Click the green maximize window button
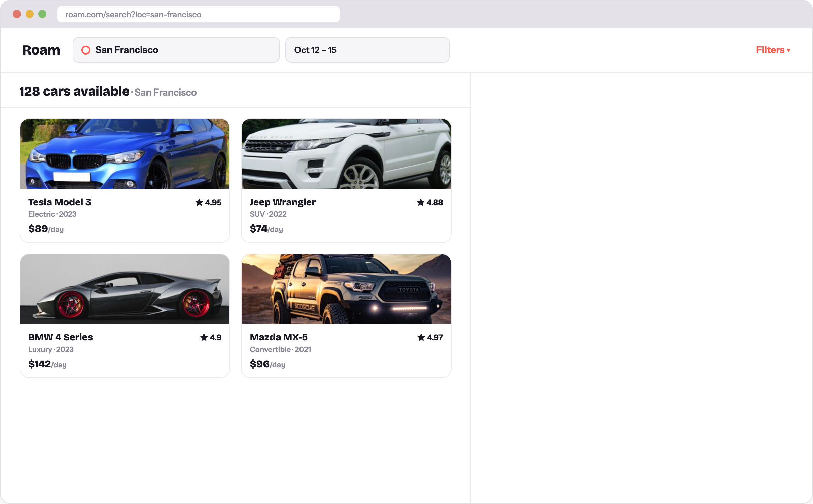Screen dimensions: 813x504 click(x=42, y=14)
